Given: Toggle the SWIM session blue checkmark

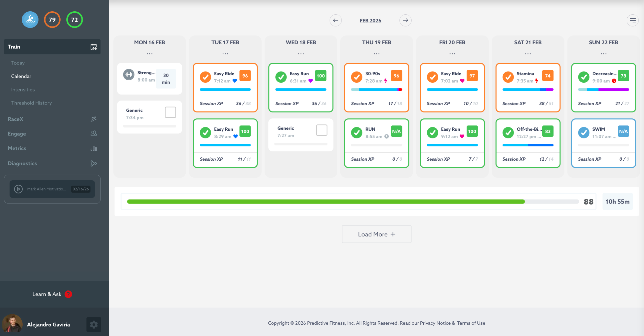Looking at the screenshot, I should (584, 132).
